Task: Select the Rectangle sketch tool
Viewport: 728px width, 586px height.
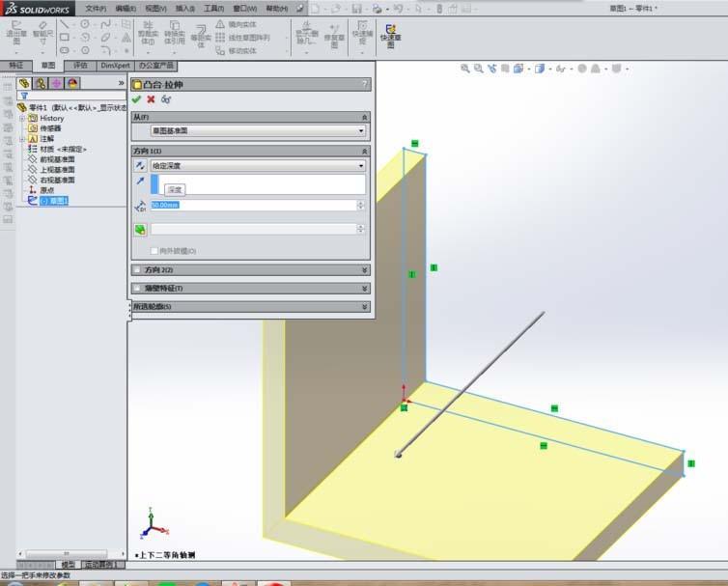Action: click(x=65, y=37)
